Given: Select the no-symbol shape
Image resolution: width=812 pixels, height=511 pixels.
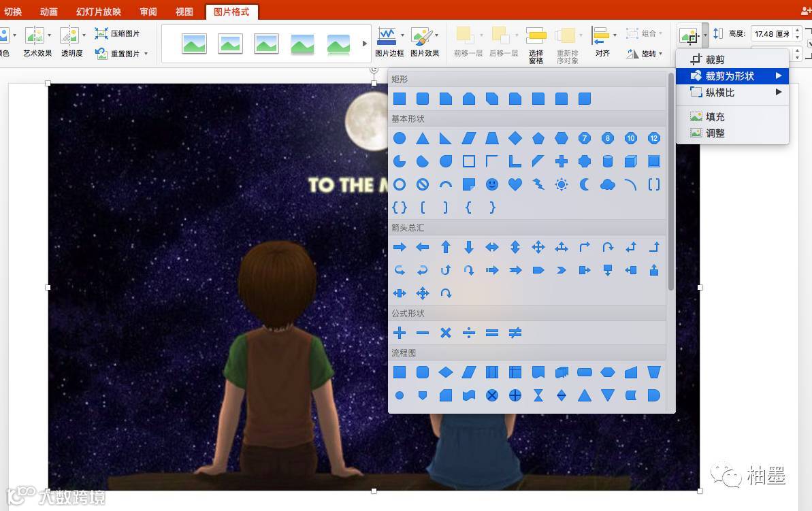Looking at the screenshot, I should click(423, 184).
